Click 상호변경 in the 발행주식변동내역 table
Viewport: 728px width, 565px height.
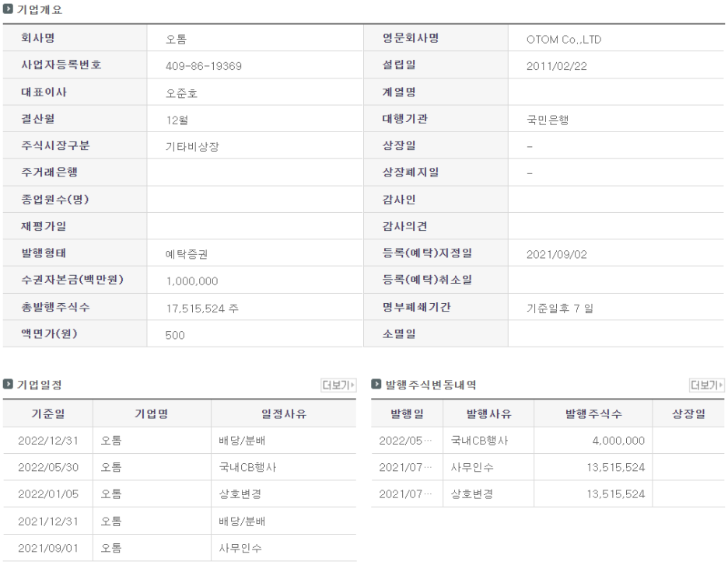[472, 494]
